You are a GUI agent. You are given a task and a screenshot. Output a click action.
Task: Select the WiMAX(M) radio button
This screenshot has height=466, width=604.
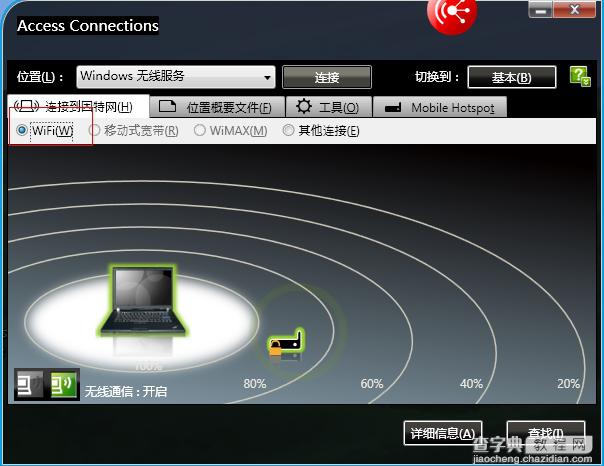[230, 131]
